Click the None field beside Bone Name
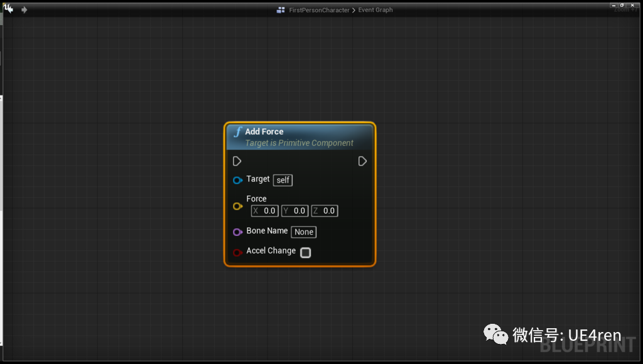Image resolution: width=643 pixels, height=364 pixels. pos(303,232)
